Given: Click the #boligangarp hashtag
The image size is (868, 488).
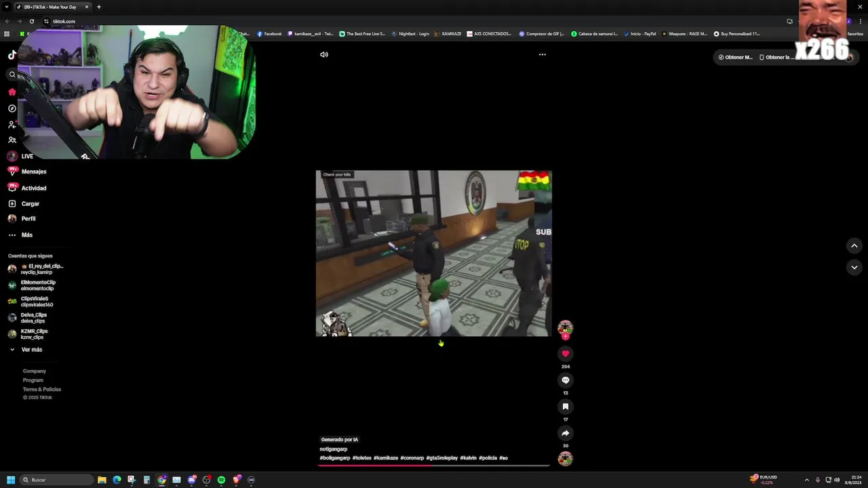Looking at the screenshot, I should click(335, 458).
